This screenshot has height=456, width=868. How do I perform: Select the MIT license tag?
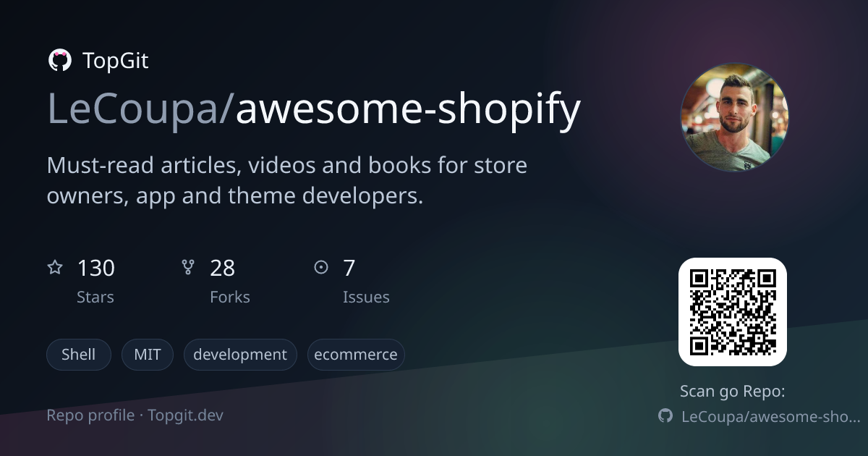tap(148, 355)
